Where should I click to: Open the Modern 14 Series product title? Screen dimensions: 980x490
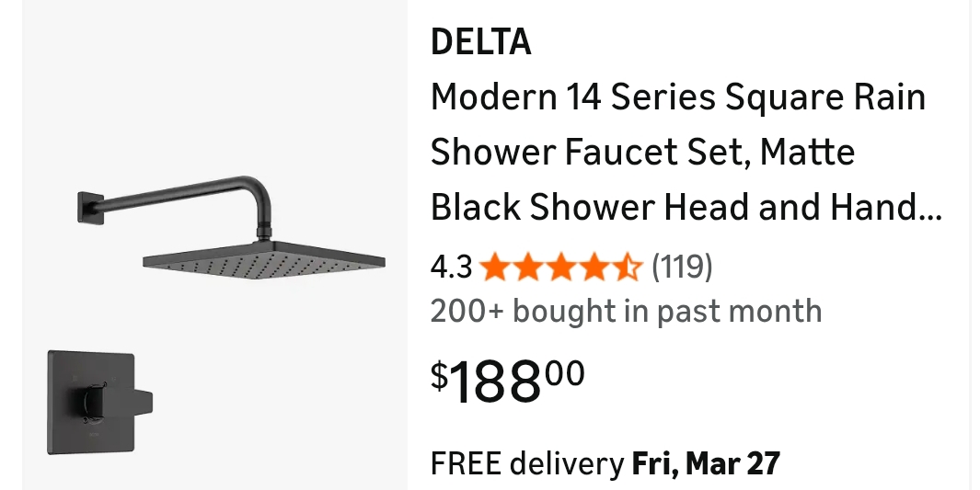click(678, 97)
